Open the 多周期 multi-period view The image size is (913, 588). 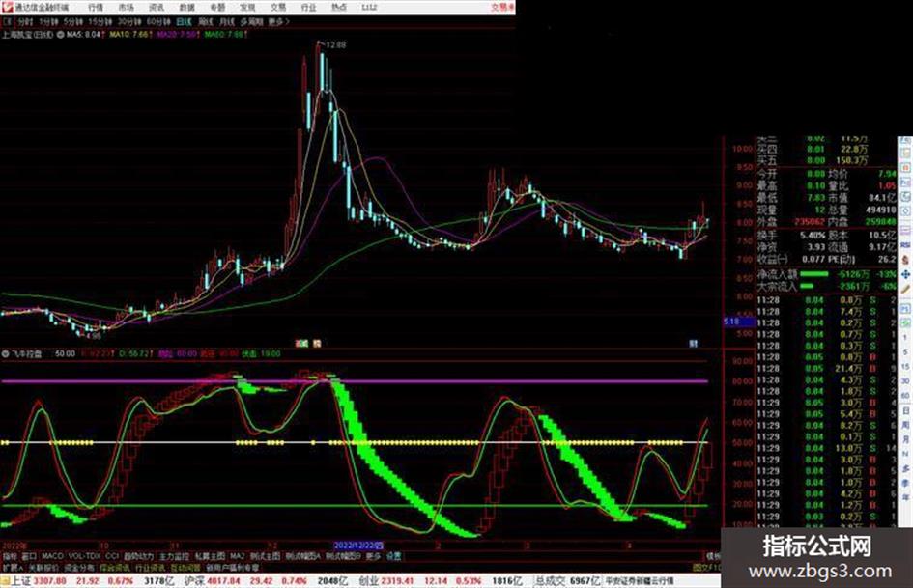coord(251,22)
